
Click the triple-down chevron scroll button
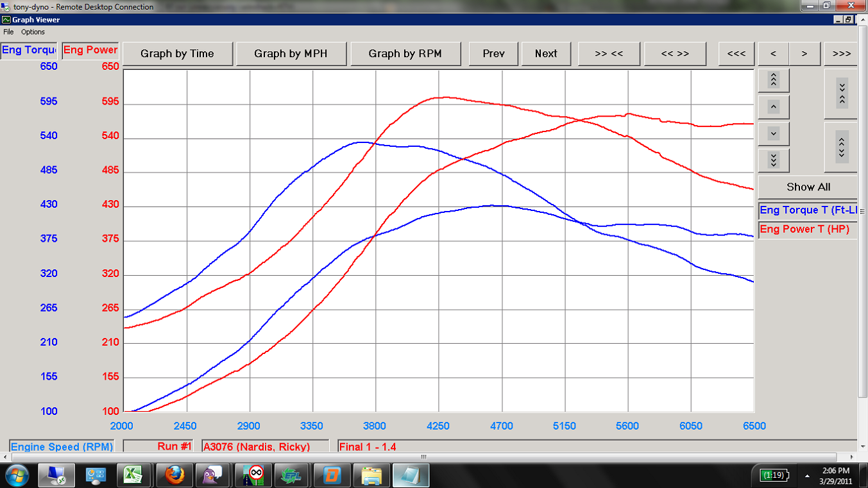[x=773, y=160]
